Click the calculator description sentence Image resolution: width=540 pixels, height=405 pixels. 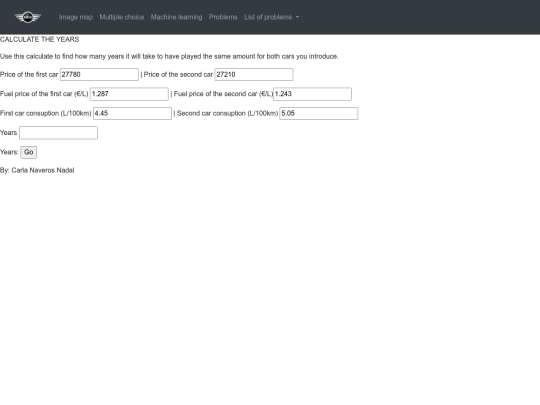(x=169, y=56)
